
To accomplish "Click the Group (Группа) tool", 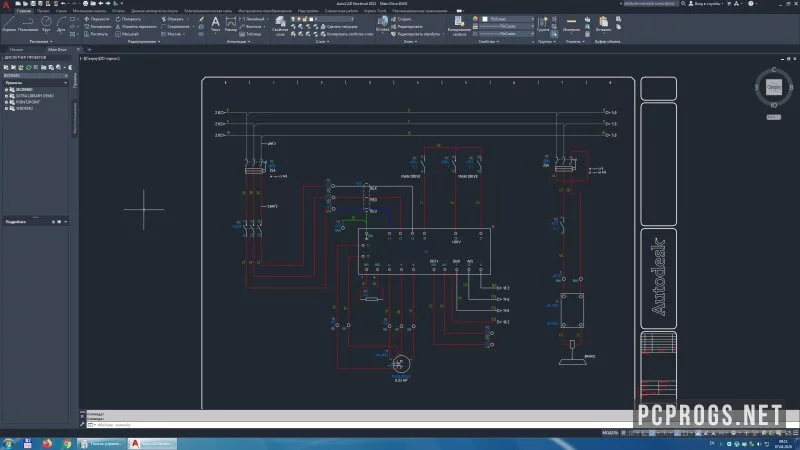I will [543, 23].
